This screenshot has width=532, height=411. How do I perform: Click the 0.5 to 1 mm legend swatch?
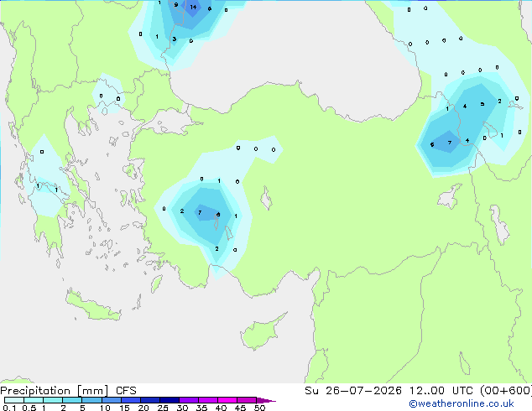pyautogui.click(x=34, y=400)
